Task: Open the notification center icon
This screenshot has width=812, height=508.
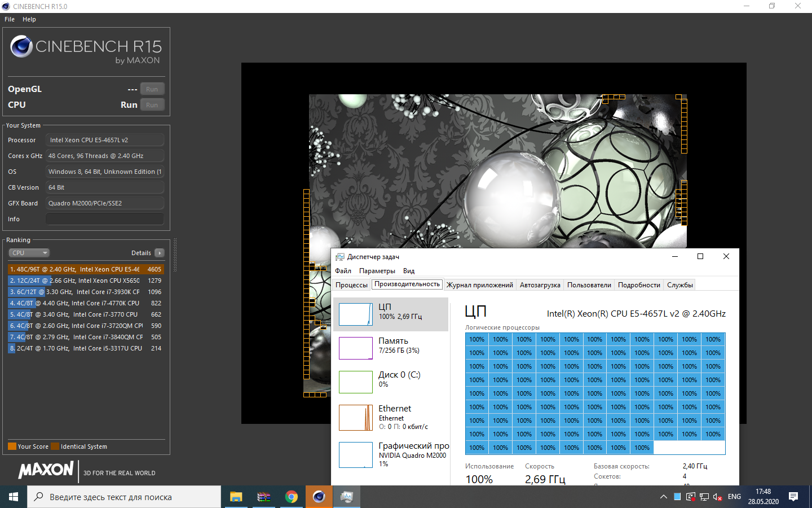Action: [x=793, y=497]
